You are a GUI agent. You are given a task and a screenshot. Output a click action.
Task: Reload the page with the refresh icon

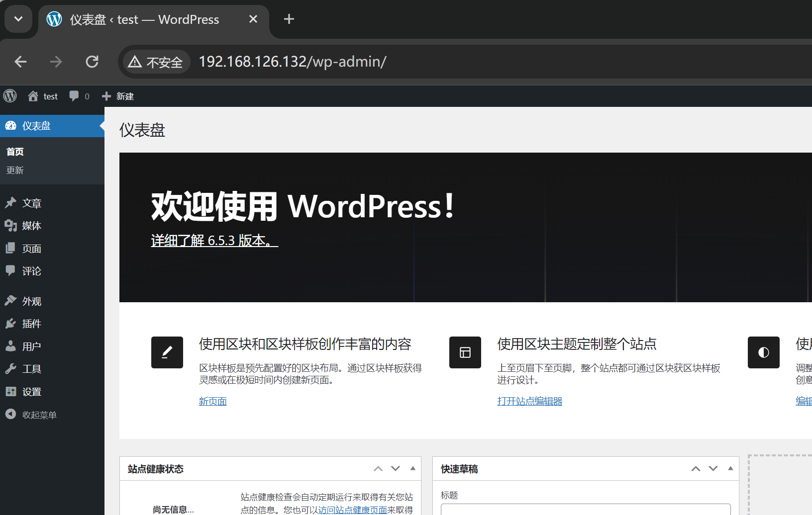(92, 62)
